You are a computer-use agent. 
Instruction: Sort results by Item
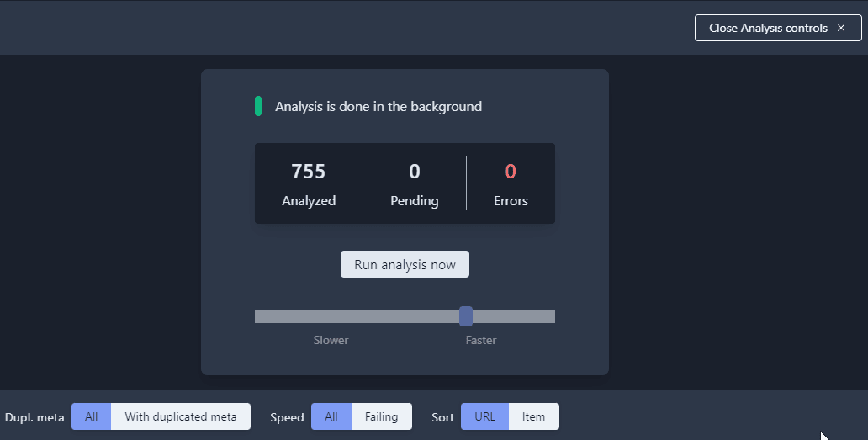pyautogui.click(x=533, y=416)
